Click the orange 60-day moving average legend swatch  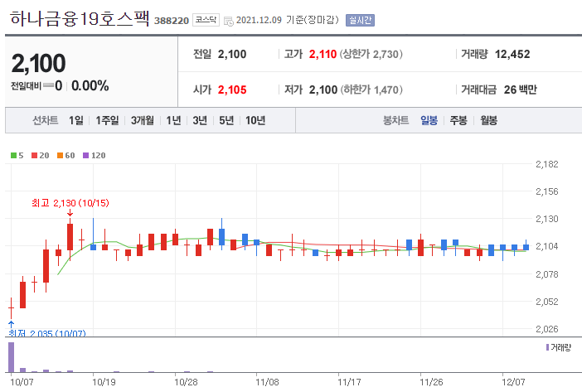pos(61,155)
